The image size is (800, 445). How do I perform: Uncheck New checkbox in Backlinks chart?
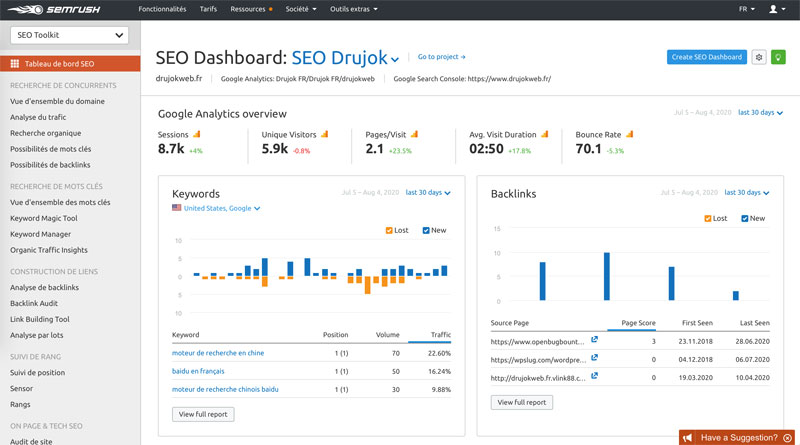pos(744,218)
